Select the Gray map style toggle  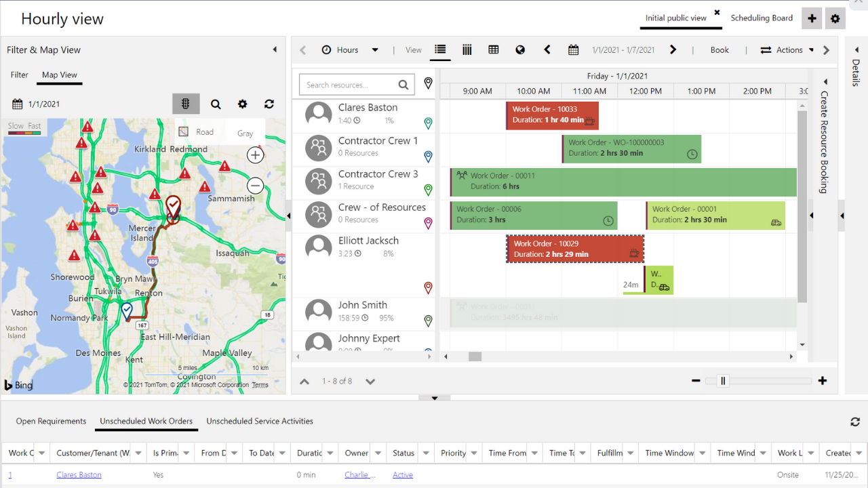[x=244, y=132]
